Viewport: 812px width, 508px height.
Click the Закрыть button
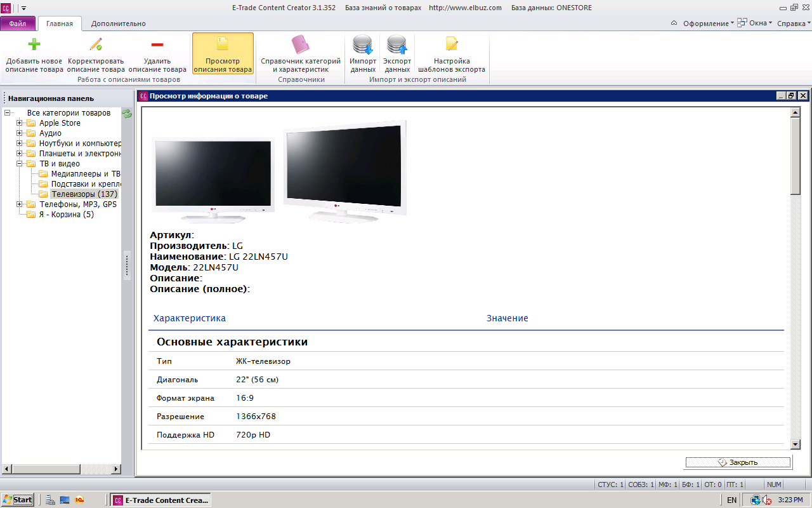(x=738, y=462)
